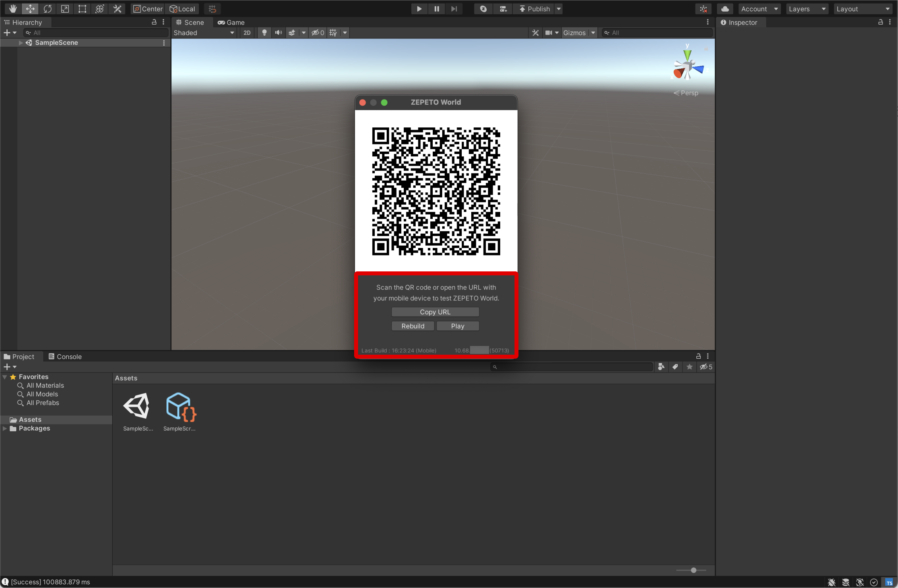This screenshot has height=588, width=898.
Task: Open the SampleScript asset thumbnail
Action: (x=180, y=407)
